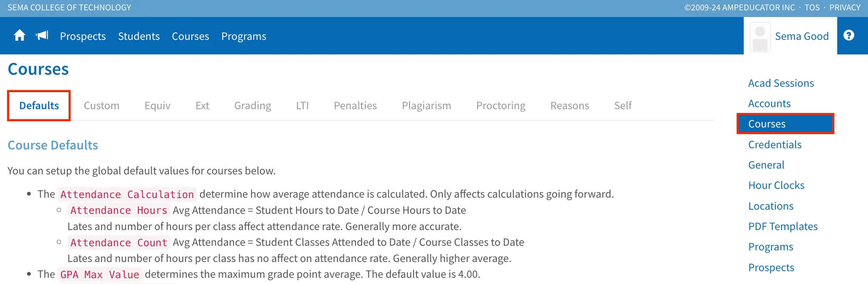Switch to the Plagiarism tab

coord(426,106)
